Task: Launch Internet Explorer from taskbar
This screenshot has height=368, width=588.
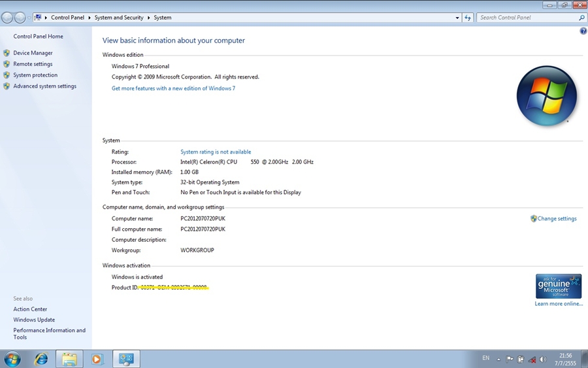Action: tap(41, 359)
